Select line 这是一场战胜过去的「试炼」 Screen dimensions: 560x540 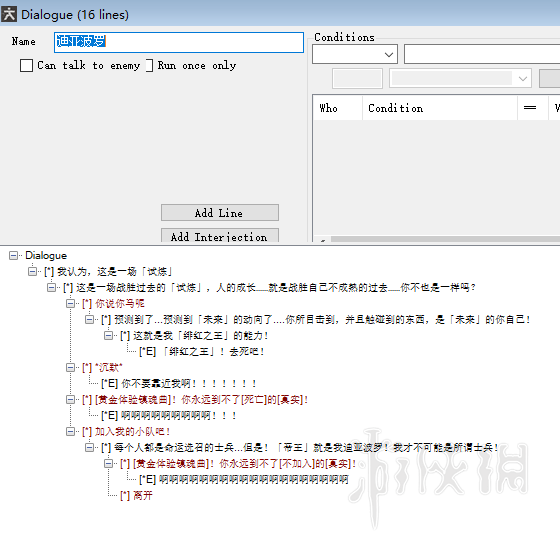pyautogui.click(x=269, y=288)
